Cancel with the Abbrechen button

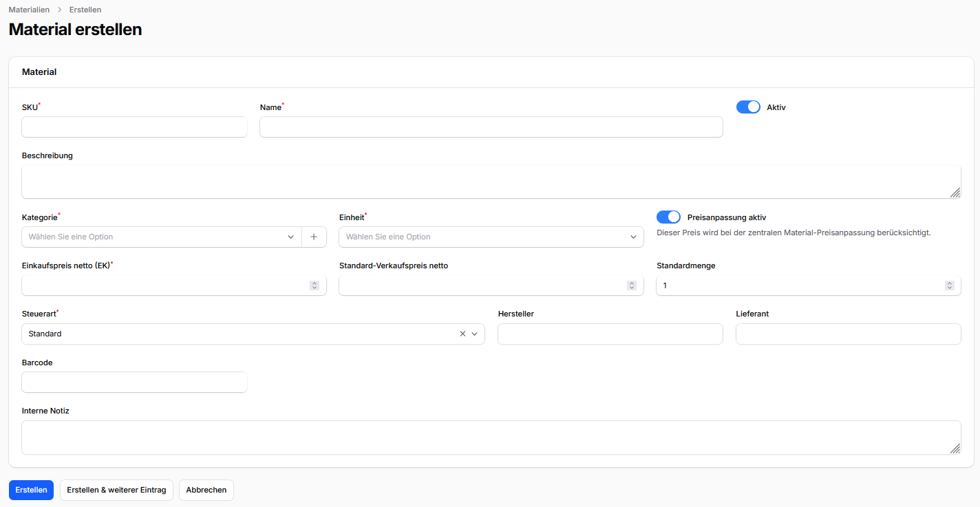[x=206, y=490]
